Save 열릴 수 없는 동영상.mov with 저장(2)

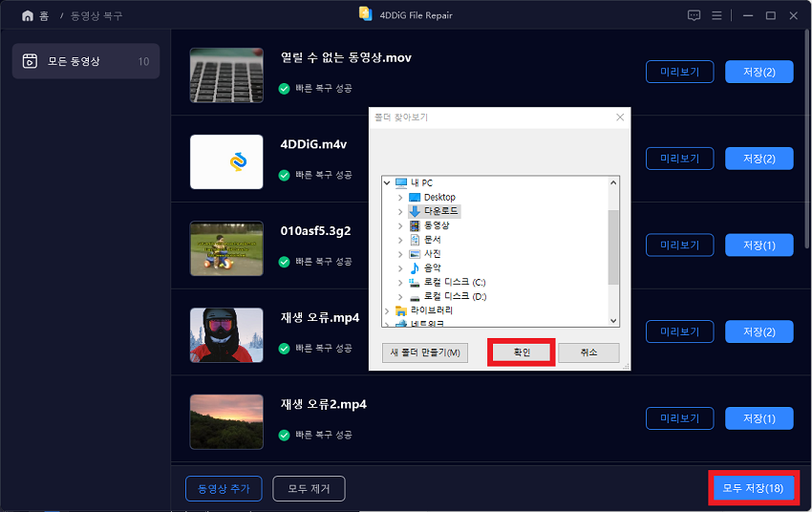759,72
